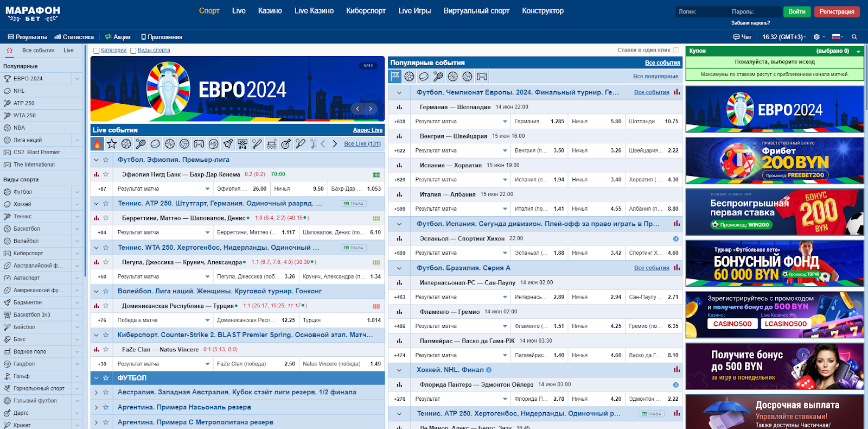Filter Live события by hockey puck icon
This screenshot has width=868, height=429.
[x=155, y=144]
